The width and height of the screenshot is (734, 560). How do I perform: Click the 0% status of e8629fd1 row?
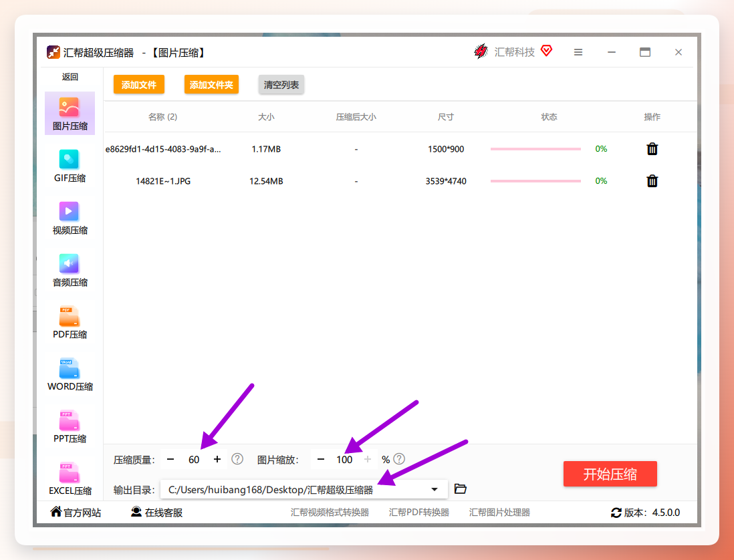pos(601,149)
